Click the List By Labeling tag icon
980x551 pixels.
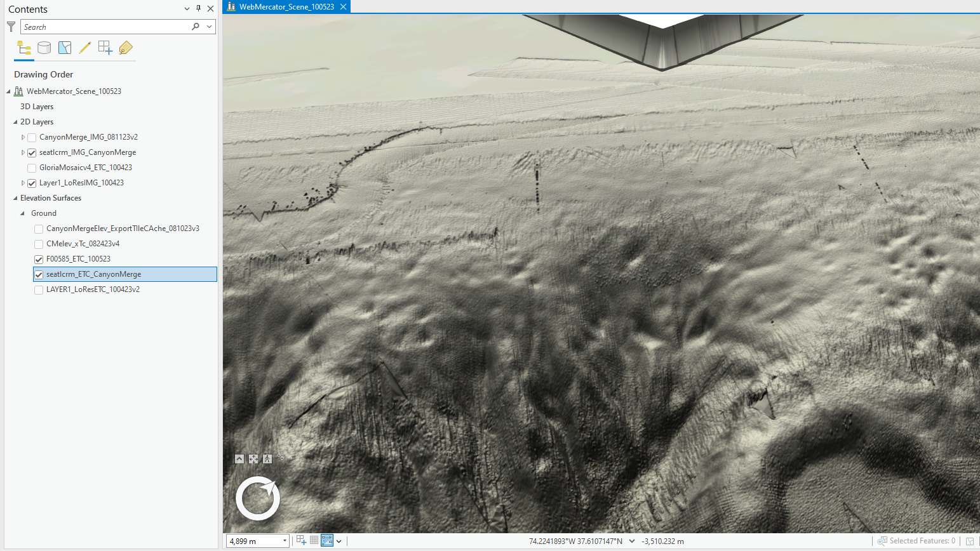(125, 48)
